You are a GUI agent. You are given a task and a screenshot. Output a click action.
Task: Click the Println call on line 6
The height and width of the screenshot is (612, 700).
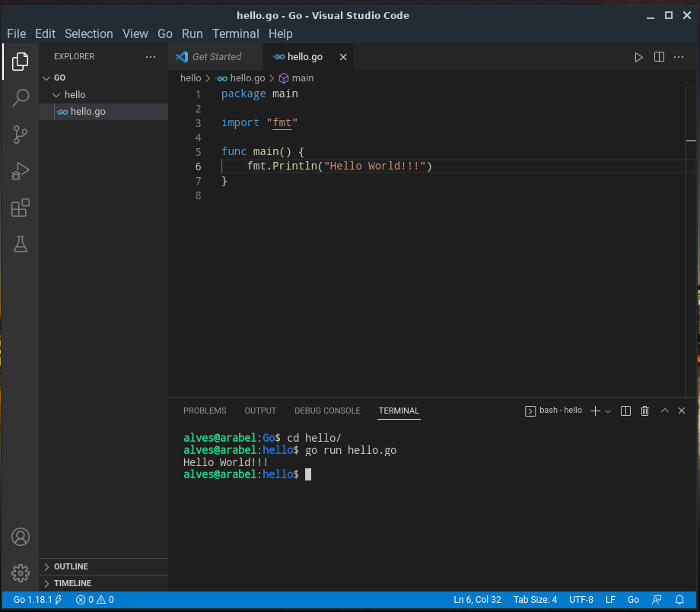pyautogui.click(x=294, y=166)
